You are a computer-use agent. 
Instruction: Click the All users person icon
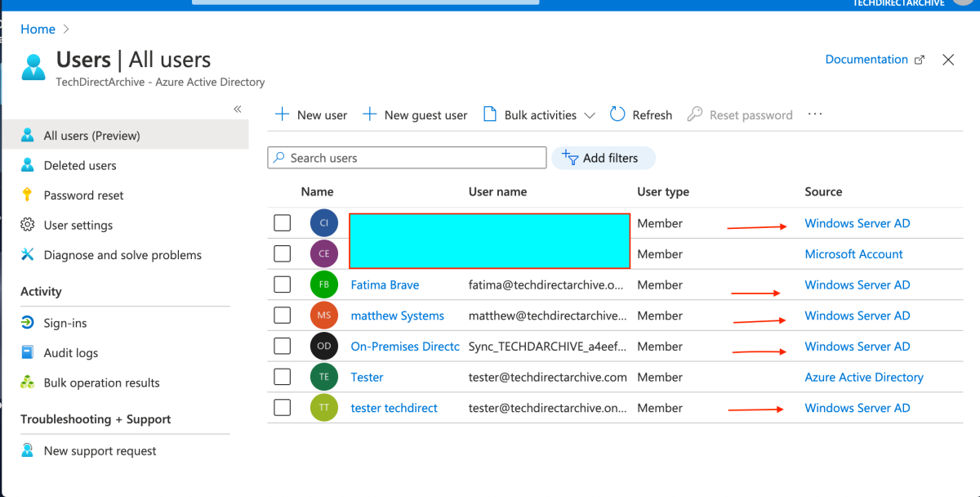tap(28, 135)
